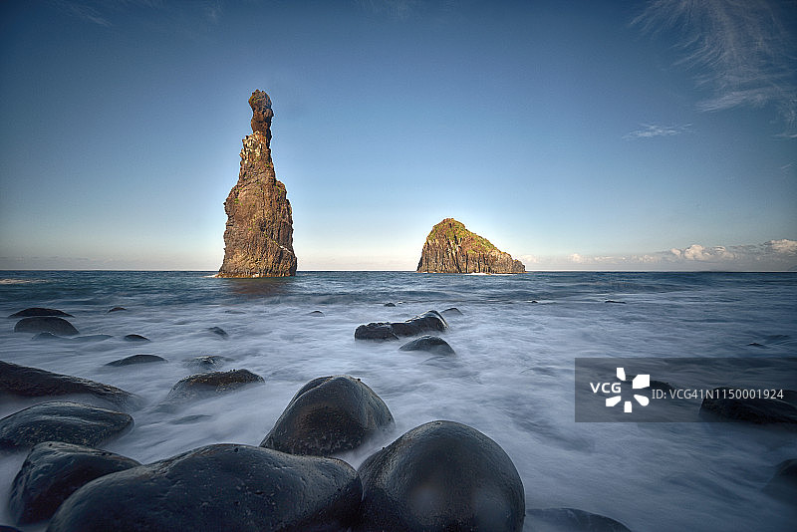The width and height of the screenshot is (797, 532).
Task: Click the small thin cloud above the island
Action: (x=655, y=131)
